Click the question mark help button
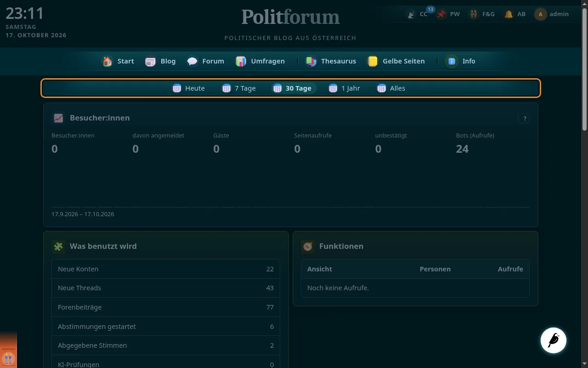 coord(524,118)
